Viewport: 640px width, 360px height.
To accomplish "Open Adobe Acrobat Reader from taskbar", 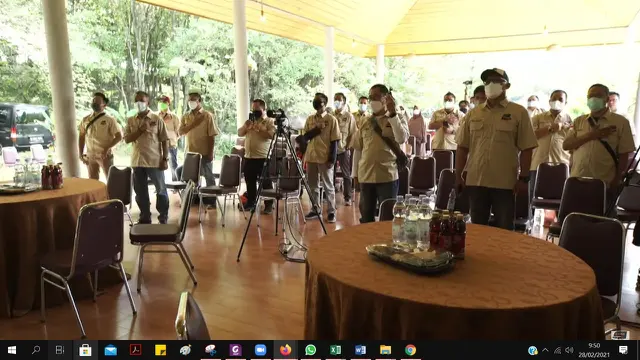I will pyautogui.click(x=136, y=350).
